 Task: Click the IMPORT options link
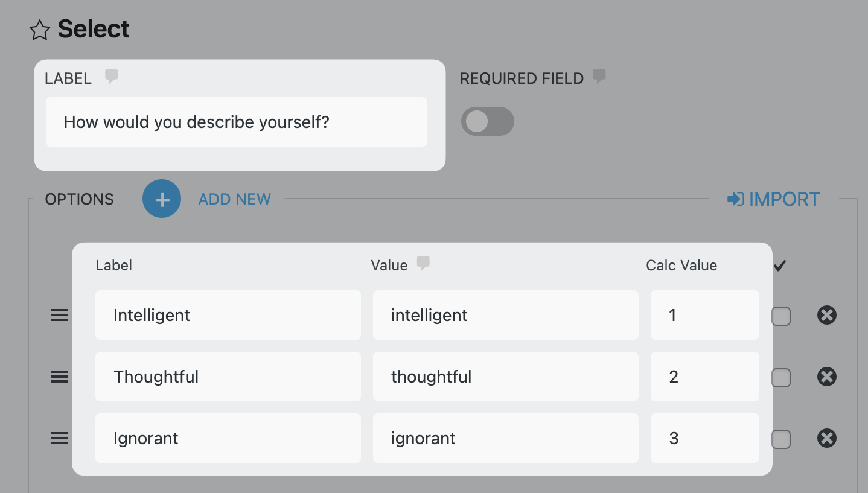point(774,199)
